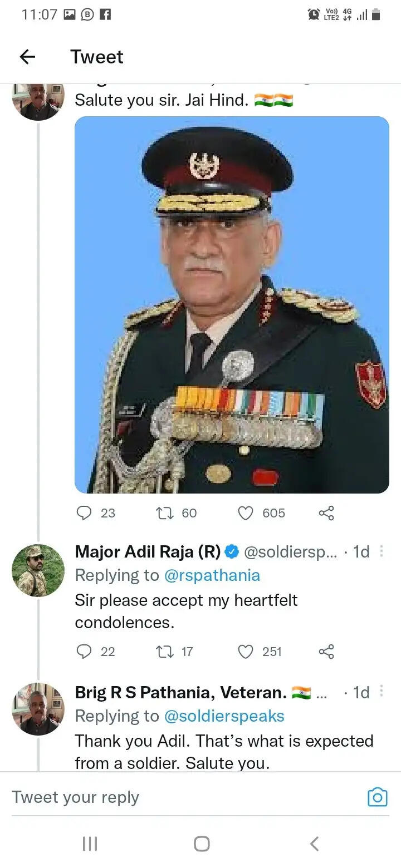Open recent apps from the navigation bar

click(x=89, y=844)
